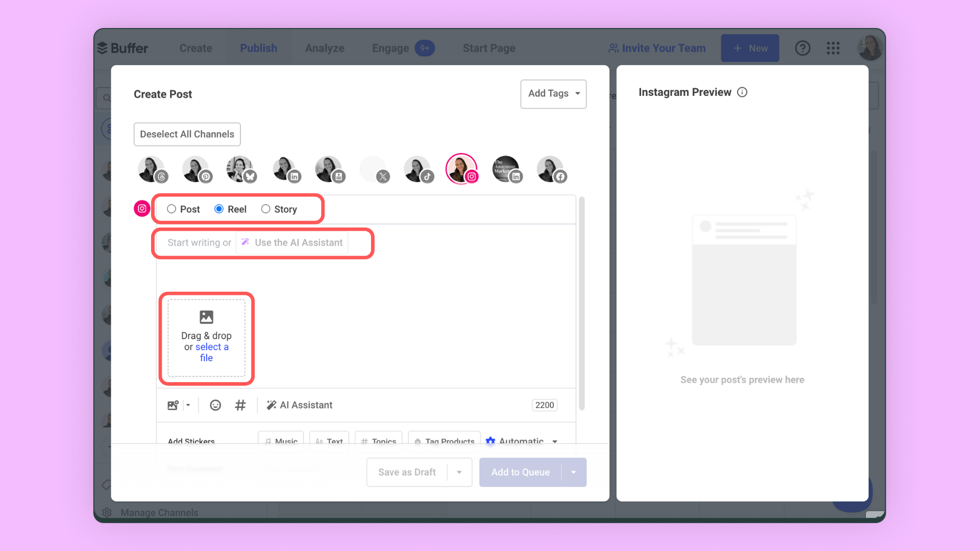Click the text input writing field
Screen dimensions: 980x551
262,242
